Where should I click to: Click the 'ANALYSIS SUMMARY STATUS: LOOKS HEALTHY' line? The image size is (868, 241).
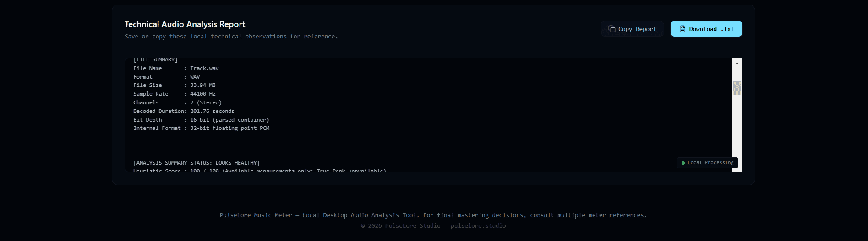[x=197, y=163]
